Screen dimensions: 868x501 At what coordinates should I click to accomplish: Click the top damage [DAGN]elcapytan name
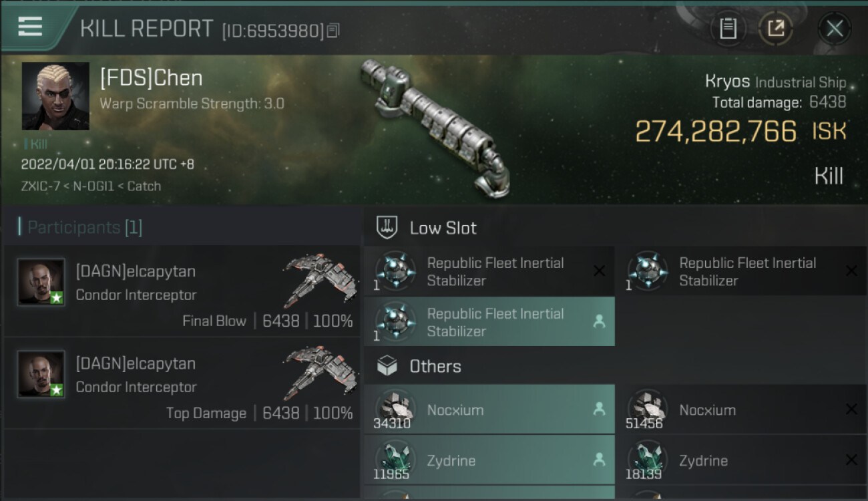(x=136, y=364)
